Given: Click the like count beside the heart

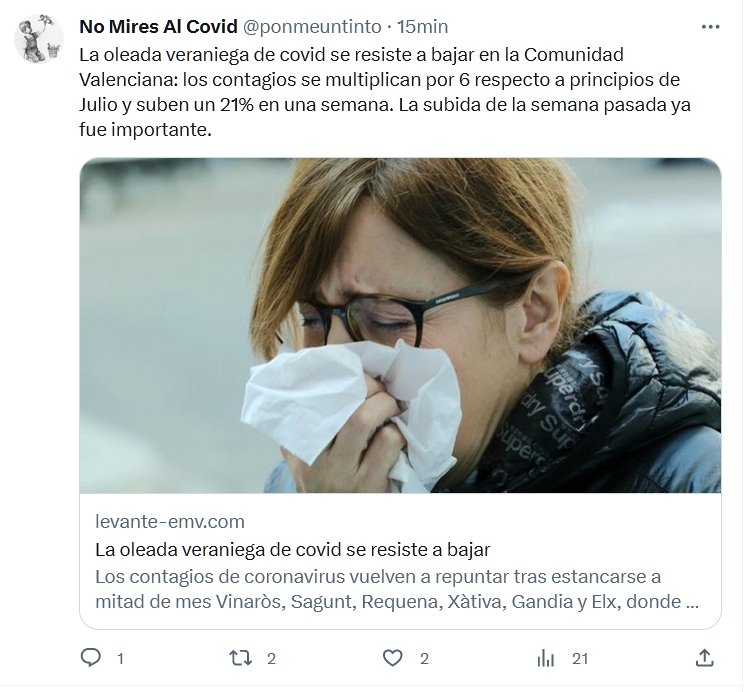Looking at the screenshot, I should (424, 659).
